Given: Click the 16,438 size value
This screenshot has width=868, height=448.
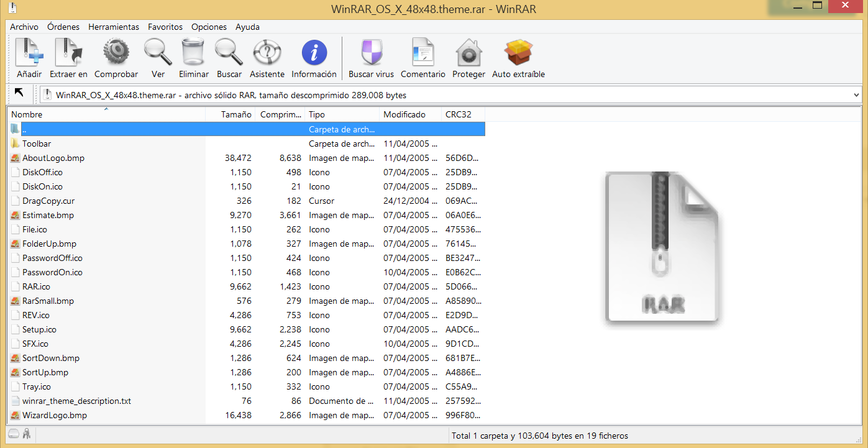Looking at the screenshot, I should tap(238, 415).
